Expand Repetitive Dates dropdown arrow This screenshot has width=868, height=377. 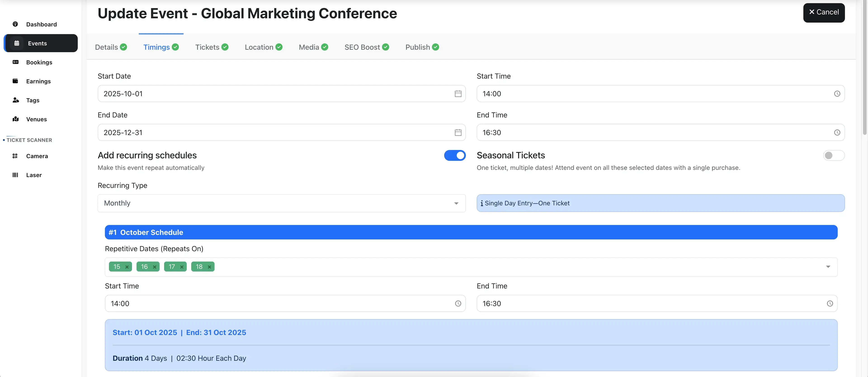pyautogui.click(x=828, y=267)
